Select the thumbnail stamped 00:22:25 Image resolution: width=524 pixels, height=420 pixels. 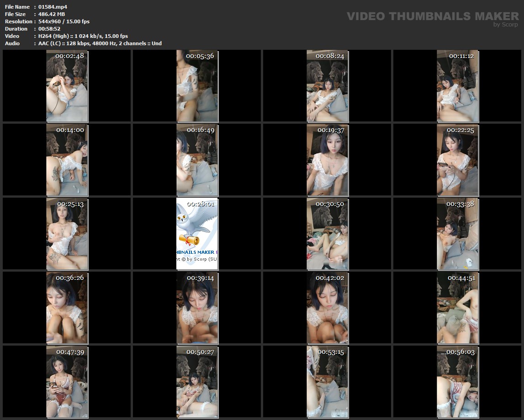coord(457,160)
